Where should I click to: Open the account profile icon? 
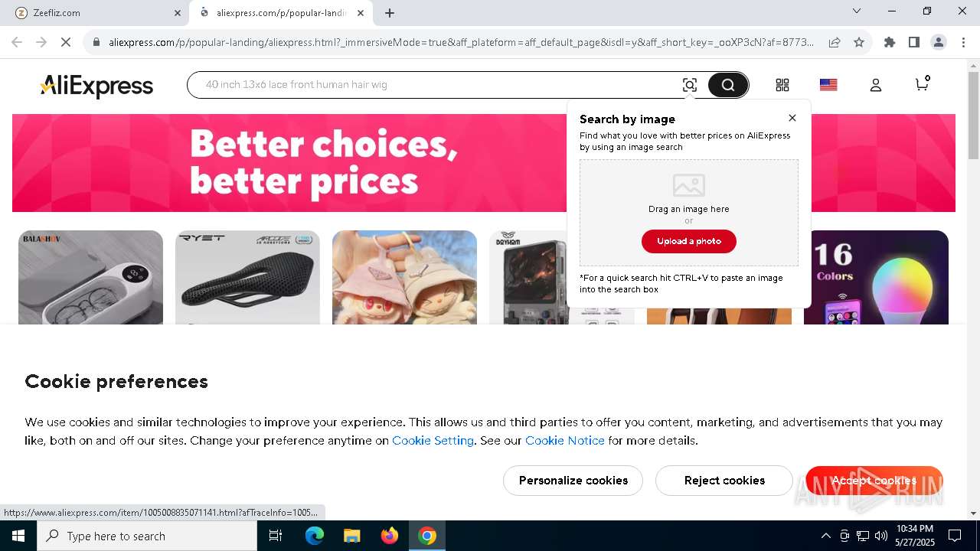tap(876, 85)
